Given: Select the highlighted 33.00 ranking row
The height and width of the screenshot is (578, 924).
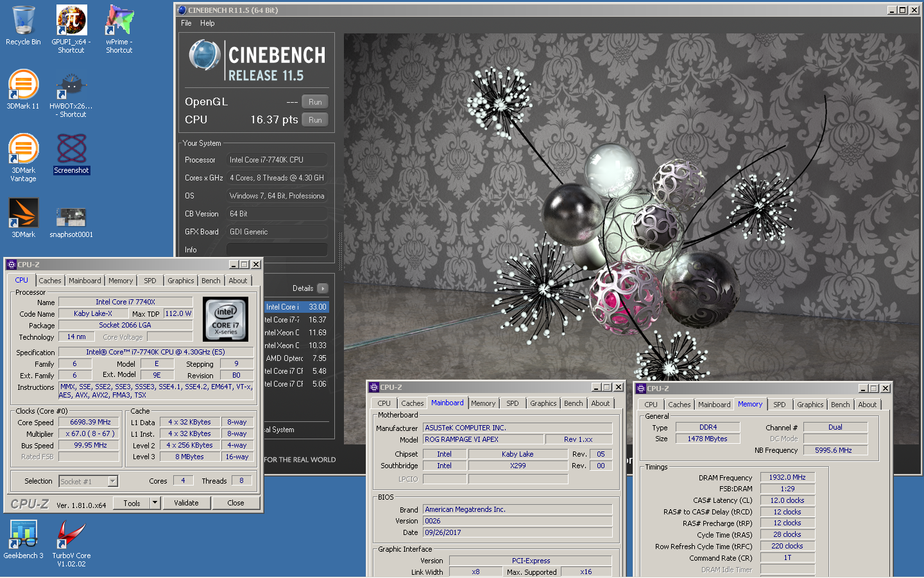Looking at the screenshot, I should [x=296, y=307].
